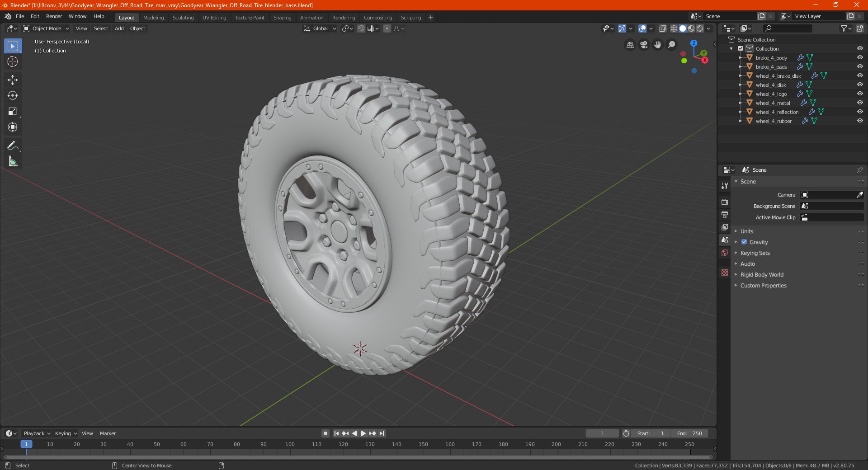Toggle viewport overlays button
The width and height of the screenshot is (868, 470).
tap(642, 28)
